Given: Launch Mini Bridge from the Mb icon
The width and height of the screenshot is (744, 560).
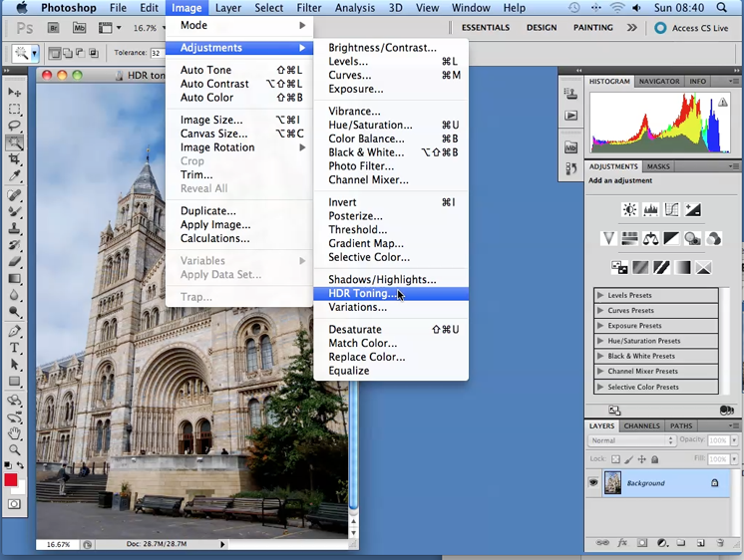Looking at the screenshot, I should click(79, 28).
